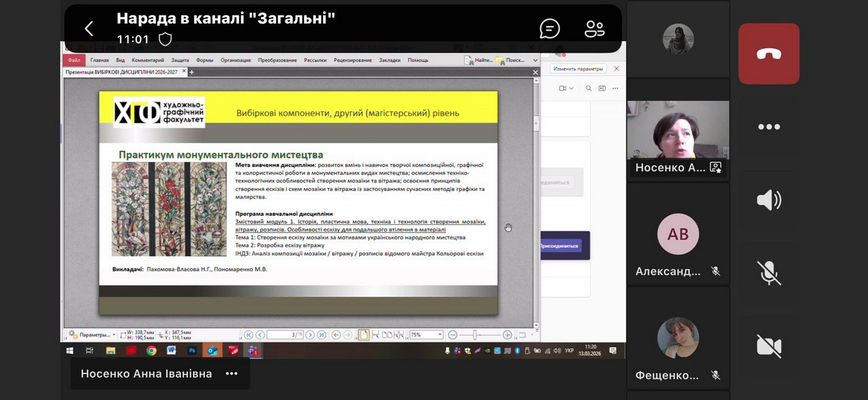Select the Носенко participant video tile
This screenshot has height=400, width=868.
pyautogui.click(x=678, y=139)
